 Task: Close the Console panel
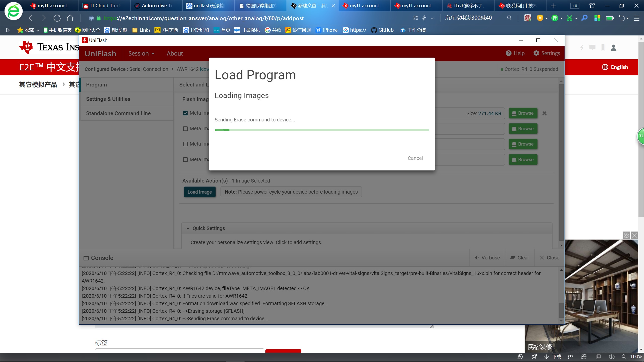click(x=549, y=258)
